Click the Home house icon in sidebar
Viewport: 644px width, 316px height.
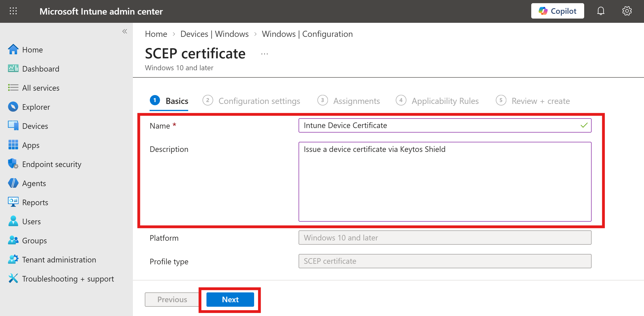pos(13,50)
